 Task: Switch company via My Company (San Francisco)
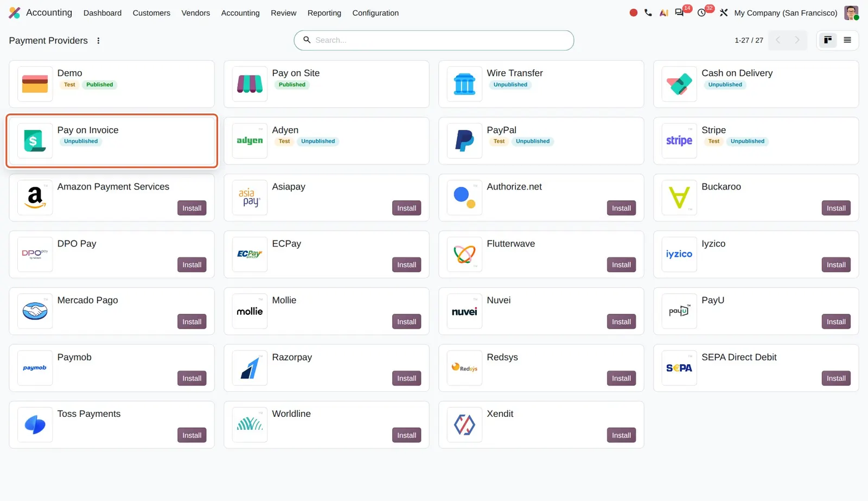coord(786,13)
